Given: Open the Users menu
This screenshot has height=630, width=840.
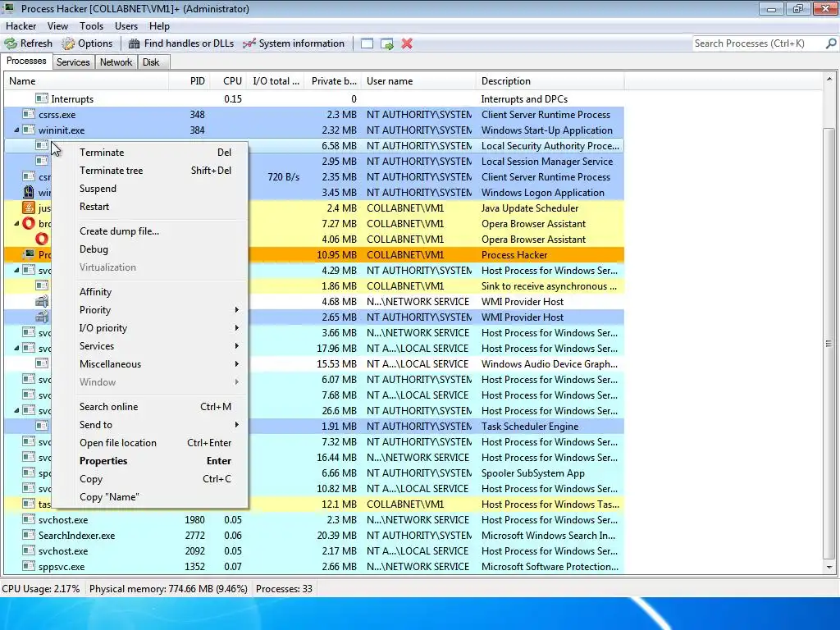Looking at the screenshot, I should point(126,25).
